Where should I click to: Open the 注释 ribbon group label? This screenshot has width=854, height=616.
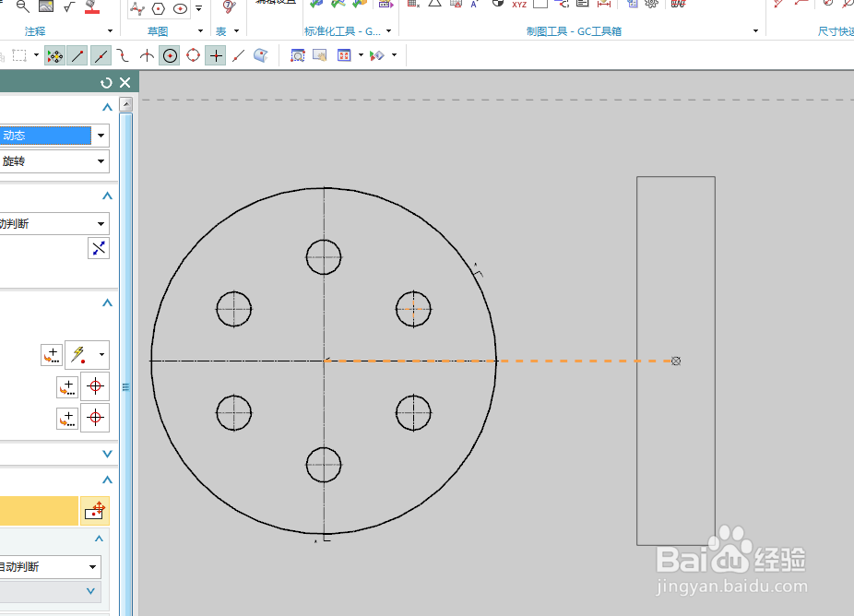35,31
